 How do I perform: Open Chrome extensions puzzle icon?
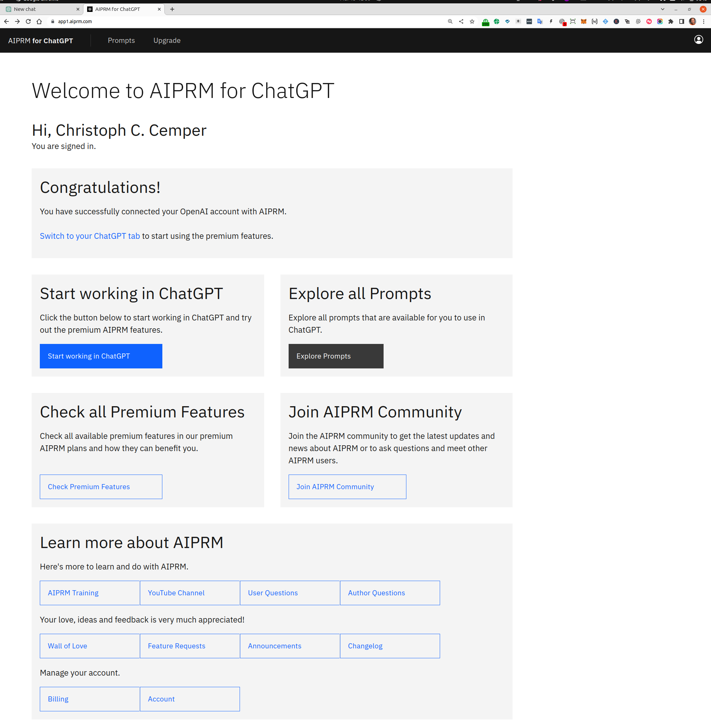pyautogui.click(x=671, y=22)
